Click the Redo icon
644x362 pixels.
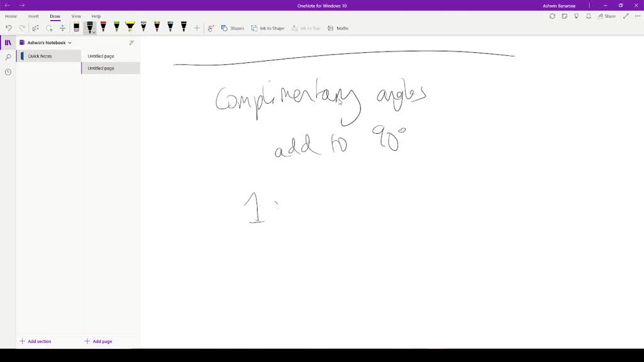point(22,28)
